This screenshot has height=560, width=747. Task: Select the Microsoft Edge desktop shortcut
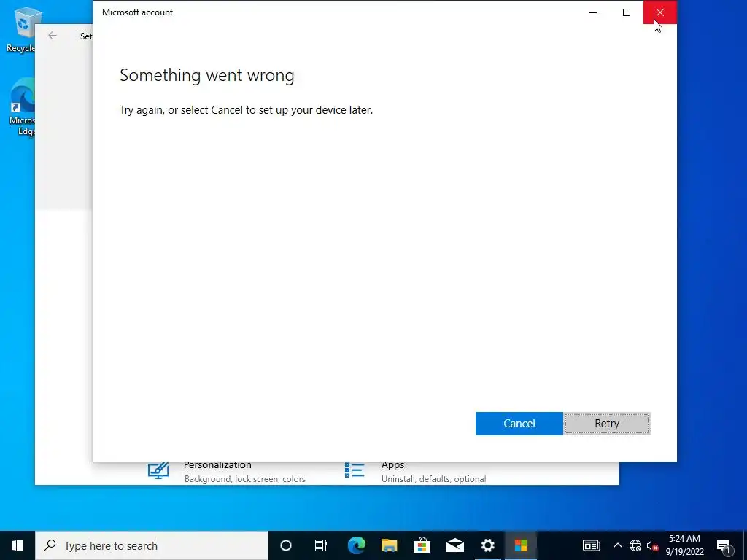pyautogui.click(x=22, y=107)
